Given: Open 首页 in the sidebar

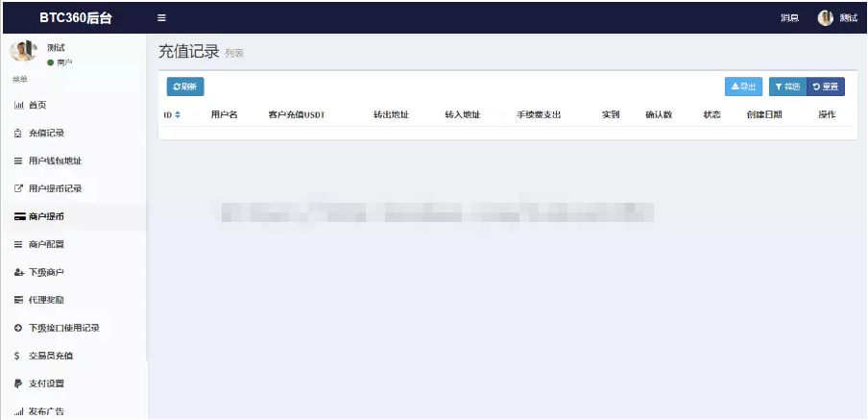Looking at the screenshot, I should [x=74, y=106].
